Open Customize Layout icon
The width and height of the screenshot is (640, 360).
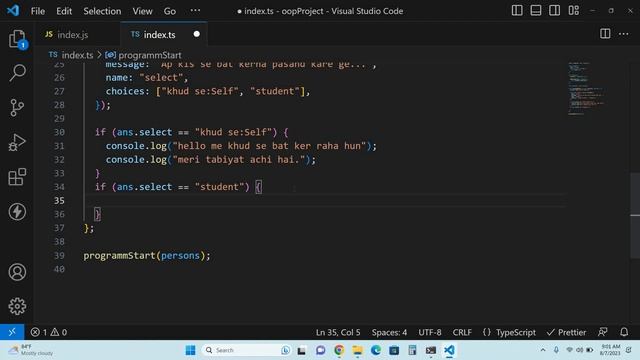[x=573, y=11]
